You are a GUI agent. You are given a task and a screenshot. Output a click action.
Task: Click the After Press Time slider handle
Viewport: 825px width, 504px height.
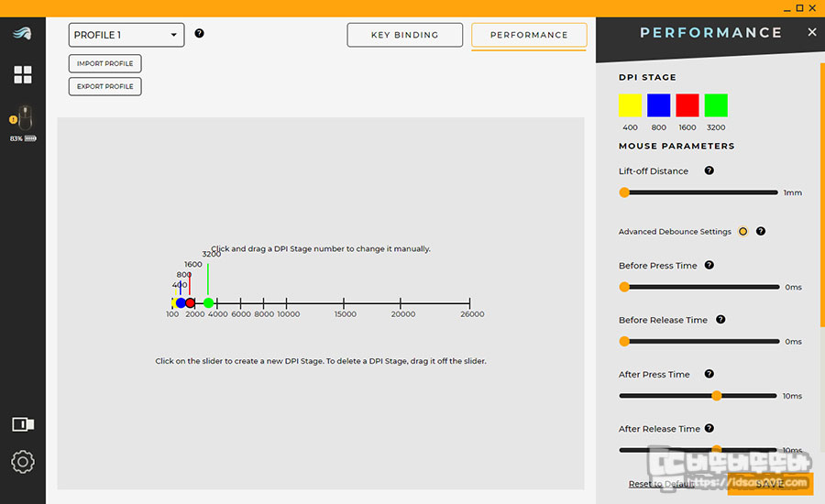tap(717, 396)
